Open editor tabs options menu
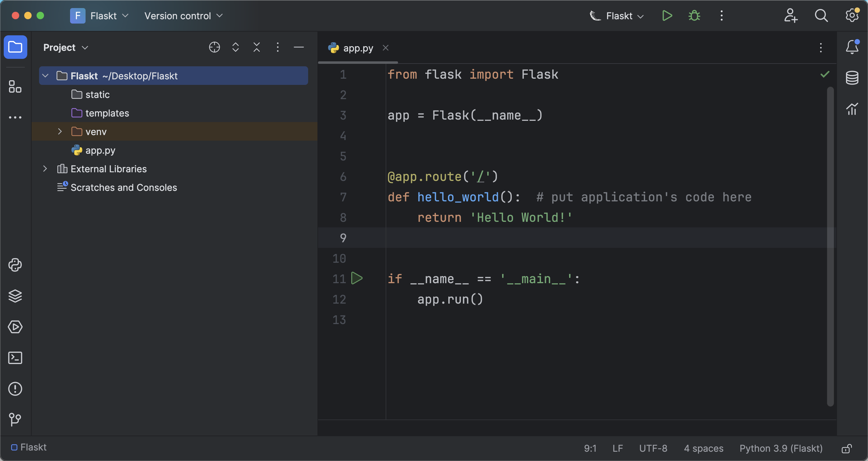The height and width of the screenshot is (461, 868). (x=821, y=48)
